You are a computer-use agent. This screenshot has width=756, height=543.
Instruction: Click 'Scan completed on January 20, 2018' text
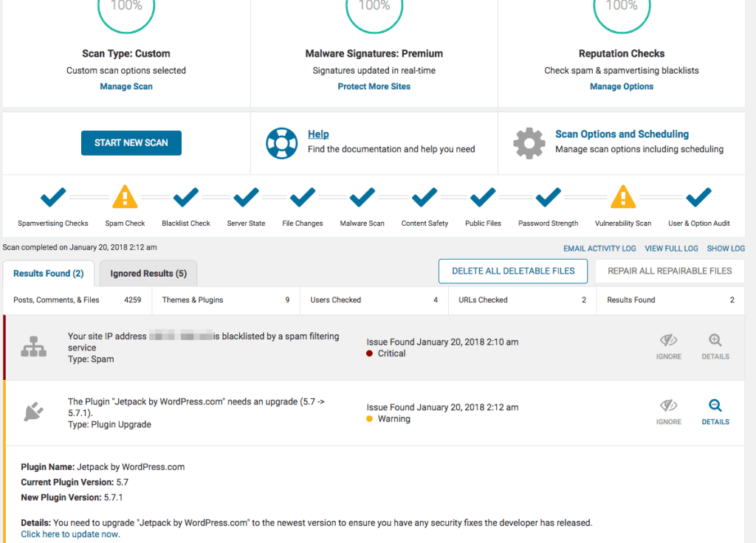tap(80, 247)
